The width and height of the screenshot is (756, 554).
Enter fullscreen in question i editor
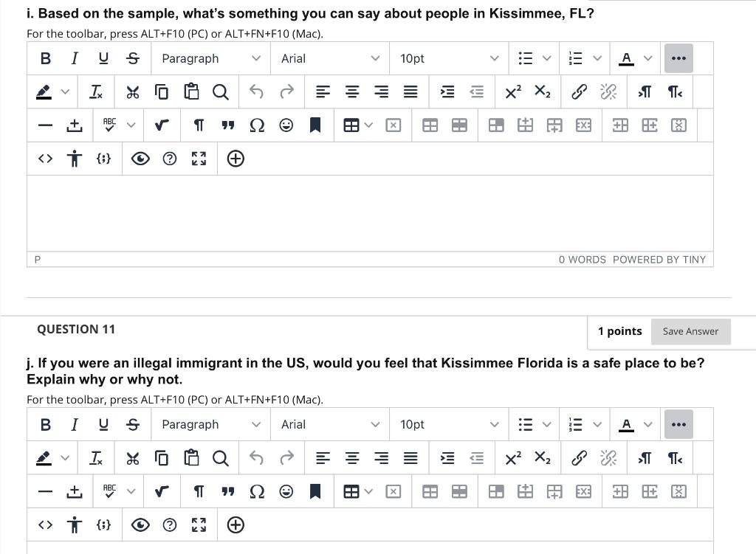point(199,159)
